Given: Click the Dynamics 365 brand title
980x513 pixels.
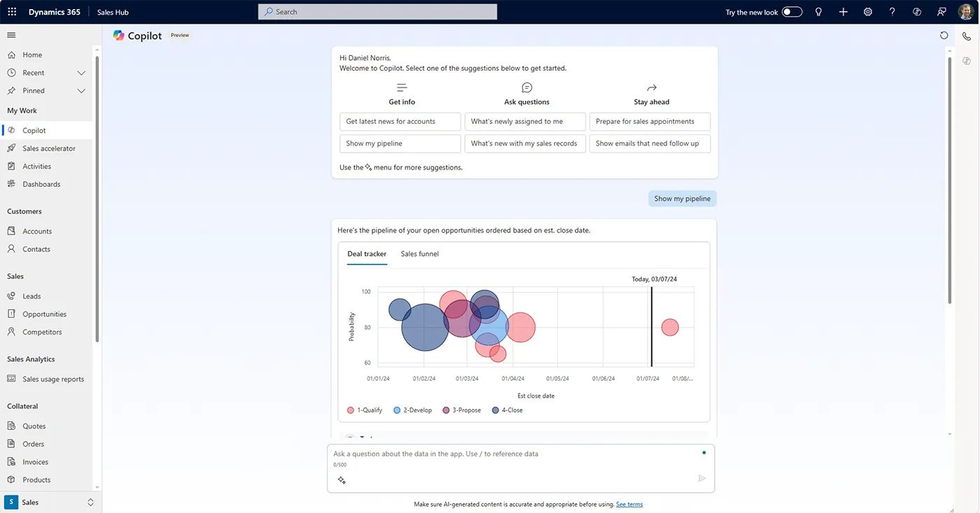Looking at the screenshot, I should (55, 12).
